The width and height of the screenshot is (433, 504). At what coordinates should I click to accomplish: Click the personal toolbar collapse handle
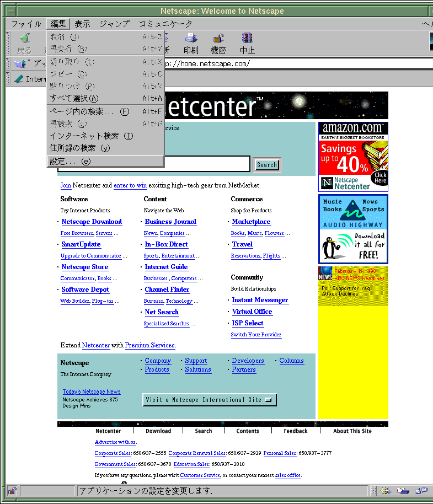(x=8, y=79)
